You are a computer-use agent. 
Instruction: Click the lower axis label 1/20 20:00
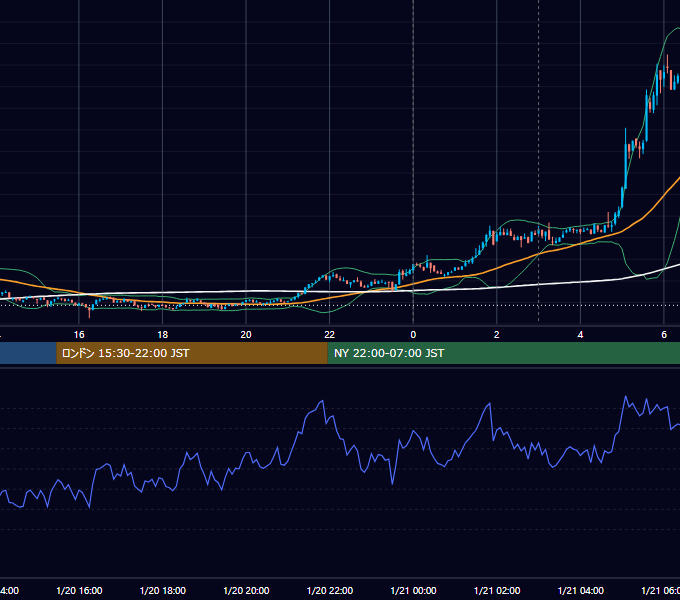click(246, 590)
